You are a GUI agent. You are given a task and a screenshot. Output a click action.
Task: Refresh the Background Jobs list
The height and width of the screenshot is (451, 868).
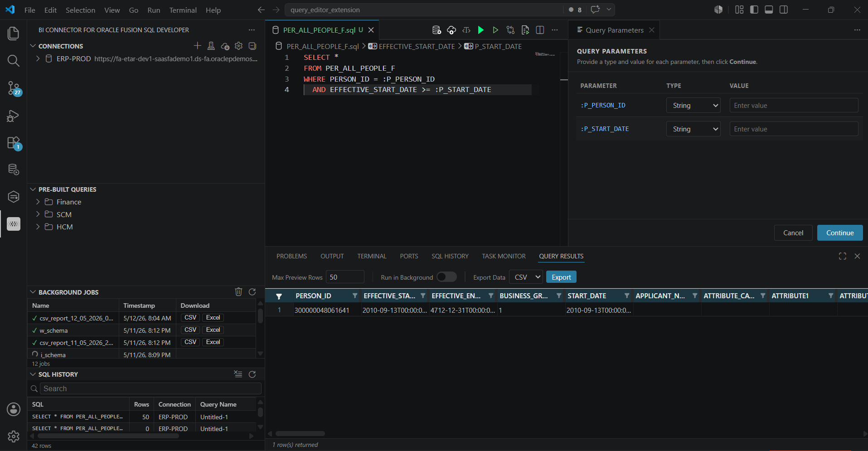tap(252, 292)
